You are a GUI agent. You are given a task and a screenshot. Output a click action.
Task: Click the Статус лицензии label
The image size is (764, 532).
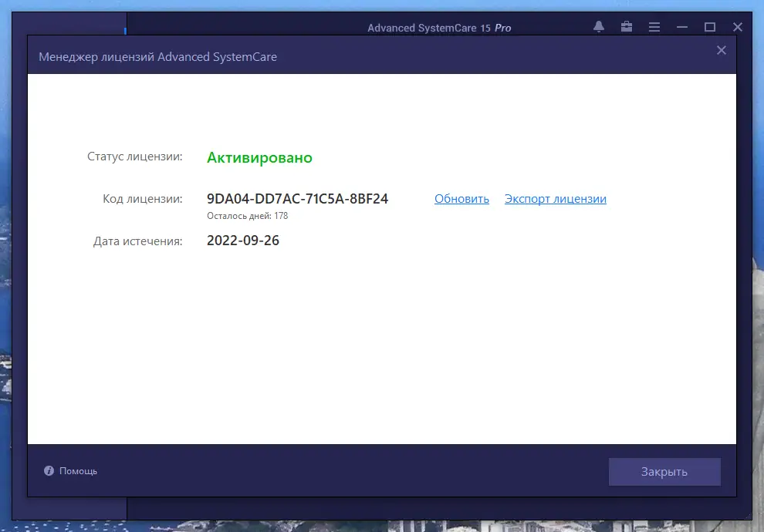(x=135, y=157)
